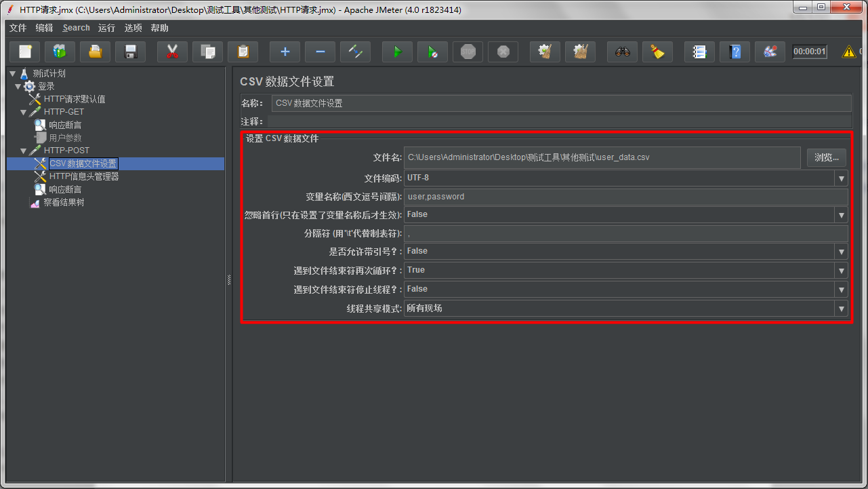Click the Stop test icon
Viewport: 868px width, 489px height.
click(468, 52)
